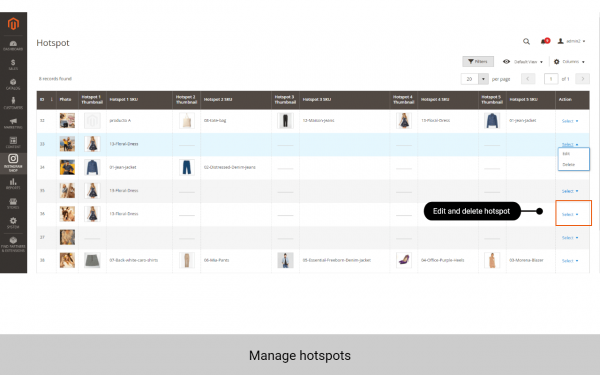Click black jeans thumbnail in row 32
Viewport: 600px width, 375px height.
point(285,121)
